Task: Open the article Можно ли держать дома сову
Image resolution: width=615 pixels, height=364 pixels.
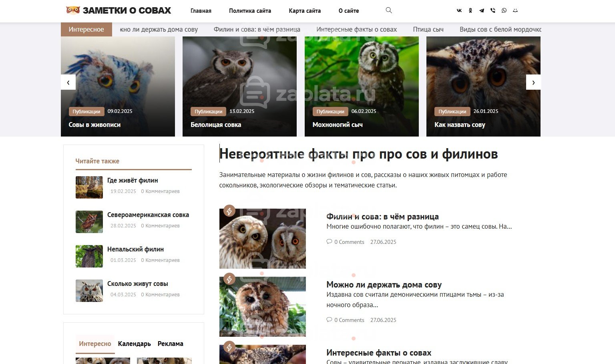Action: [x=384, y=285]
